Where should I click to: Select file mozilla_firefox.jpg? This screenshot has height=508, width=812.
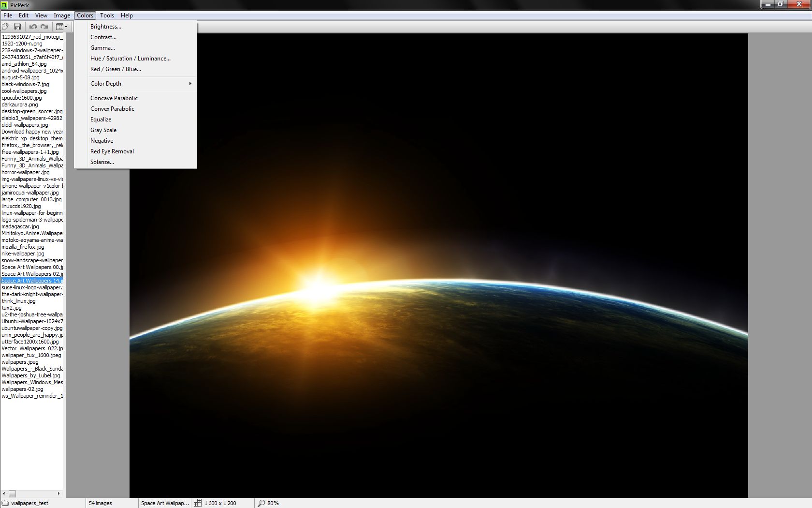tap(23, 247)
